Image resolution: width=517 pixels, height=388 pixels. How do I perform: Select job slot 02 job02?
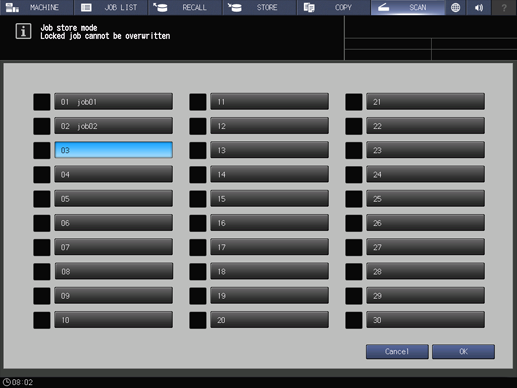(113, 126)
